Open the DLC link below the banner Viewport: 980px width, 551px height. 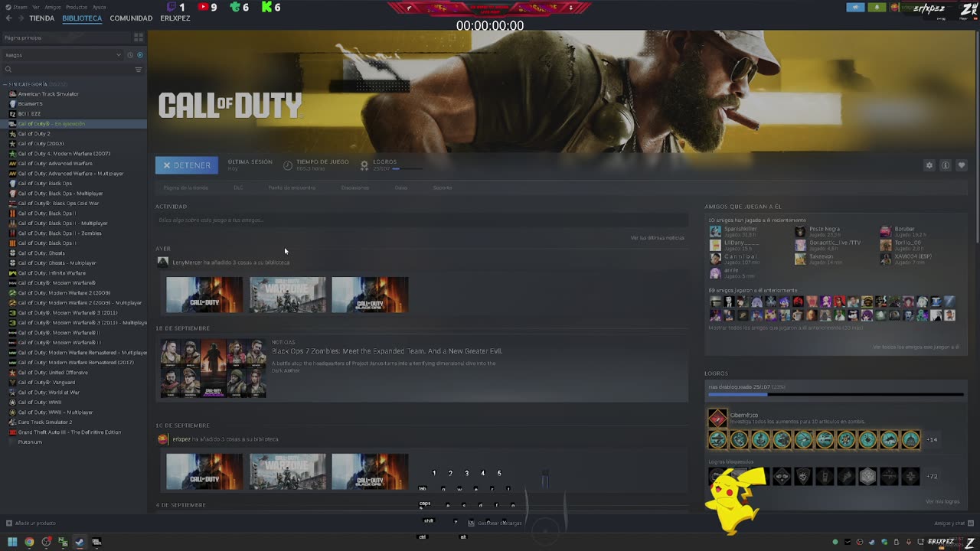(238, 187)
